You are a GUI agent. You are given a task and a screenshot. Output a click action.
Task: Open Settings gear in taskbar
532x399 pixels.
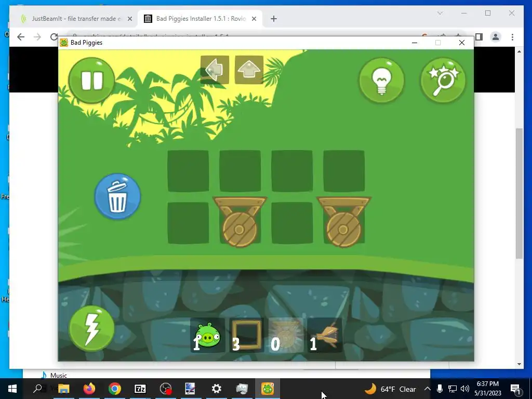(x=217, y=389)
